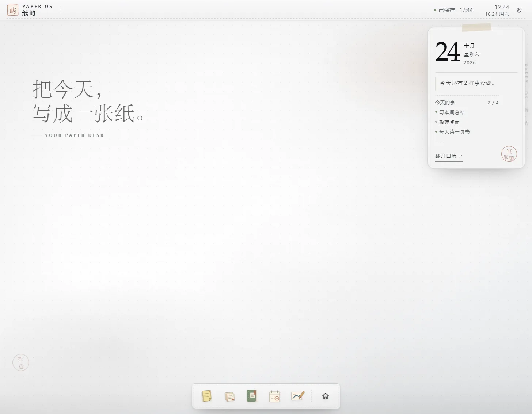Open the yellow sticky note app in dock
Image resolution: width=532 pixels, height=414 pixels.
click(x=207, y=396)
